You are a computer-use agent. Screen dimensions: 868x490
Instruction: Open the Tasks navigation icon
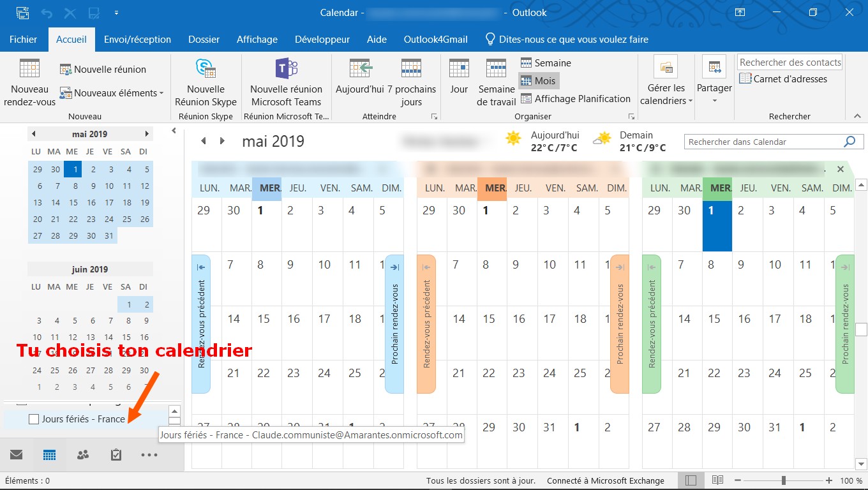pyautogui.click(x=116, y=455)
